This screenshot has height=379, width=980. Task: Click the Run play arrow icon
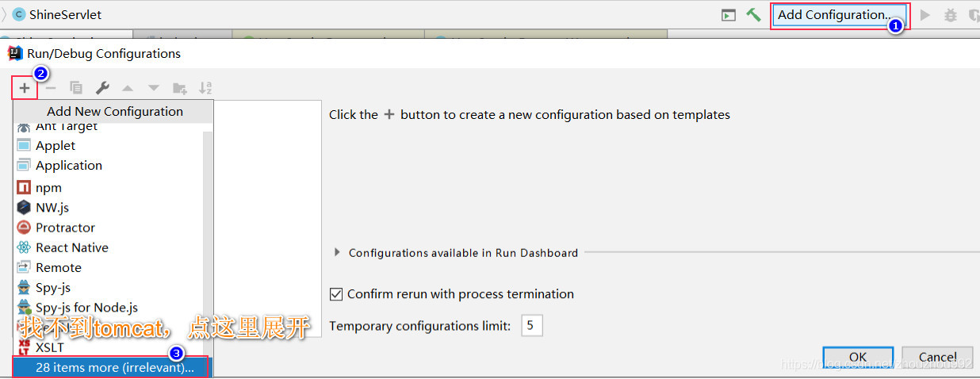click(x=924, y=14)
